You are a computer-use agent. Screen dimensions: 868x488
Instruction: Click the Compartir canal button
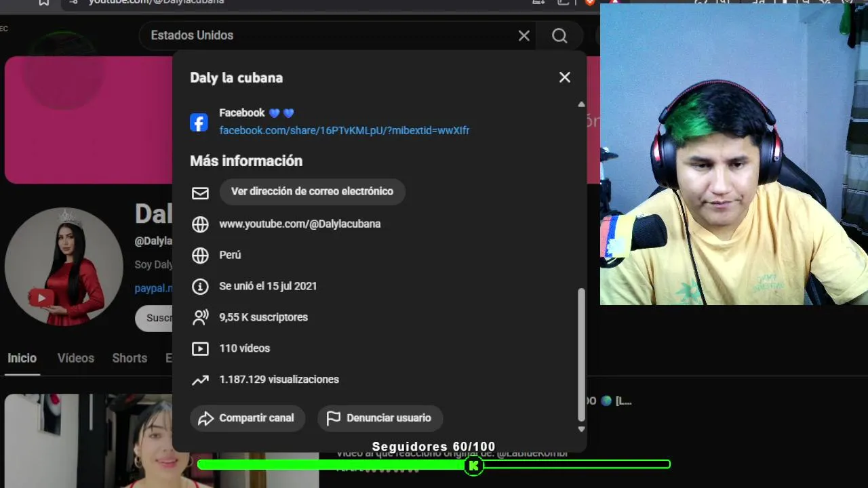pyautogui.click(x=248, y=418)
